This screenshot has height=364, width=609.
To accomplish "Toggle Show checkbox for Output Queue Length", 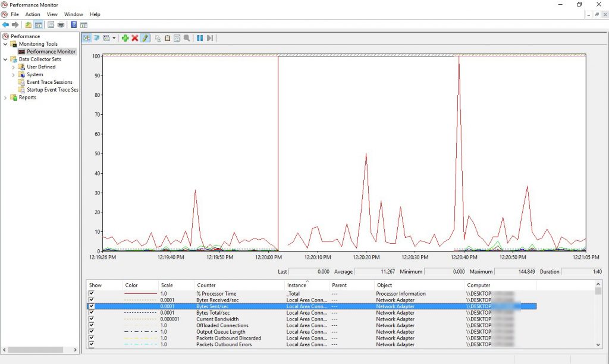I will [x=92, y=332].
